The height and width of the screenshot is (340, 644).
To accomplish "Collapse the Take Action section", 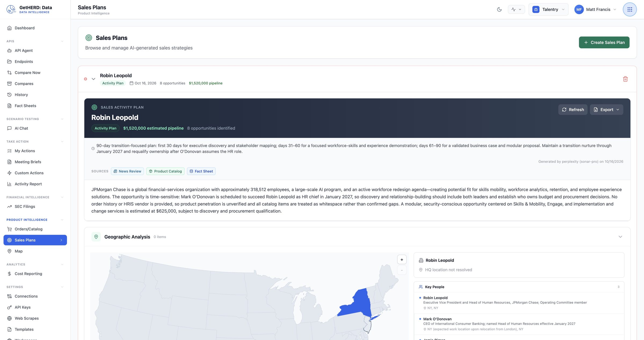I will pyautogui.click(x=62, y=142).
